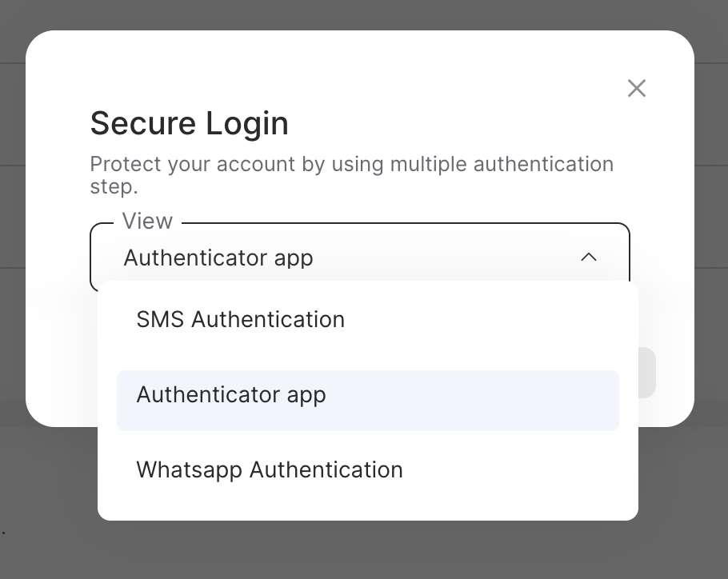Screen dimensions: 728x579
Task: Click the empty area right of SMS Authentication
Action: (496, 320)
